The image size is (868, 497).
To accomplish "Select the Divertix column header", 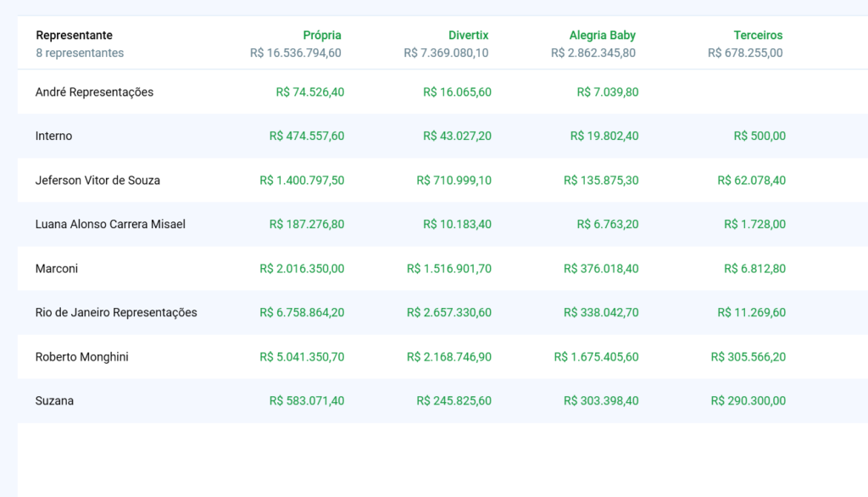I will pyautogui.click(x=468, y=36).
